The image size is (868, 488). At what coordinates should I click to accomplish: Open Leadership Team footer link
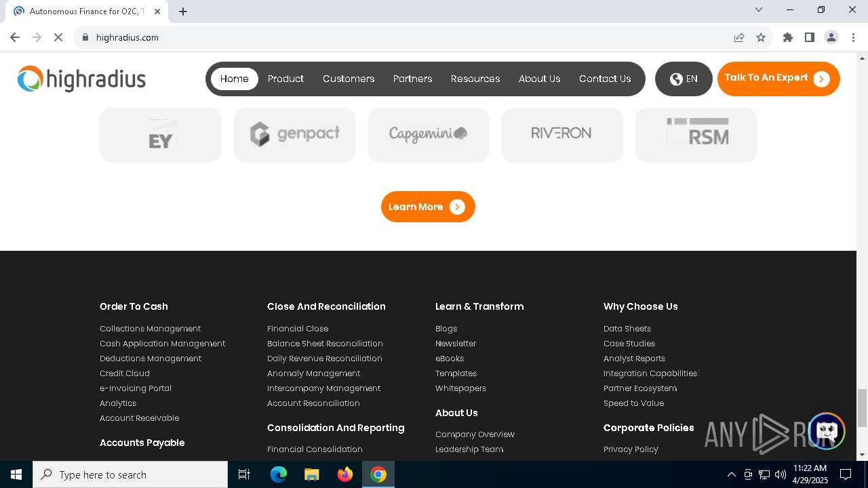469,449
